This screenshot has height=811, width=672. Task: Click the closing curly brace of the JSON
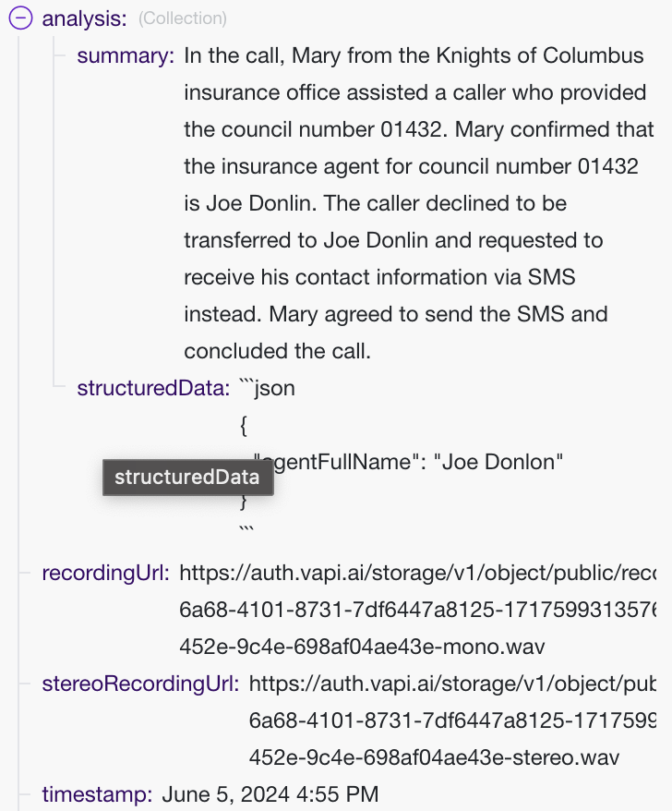(x=244, y=502)
